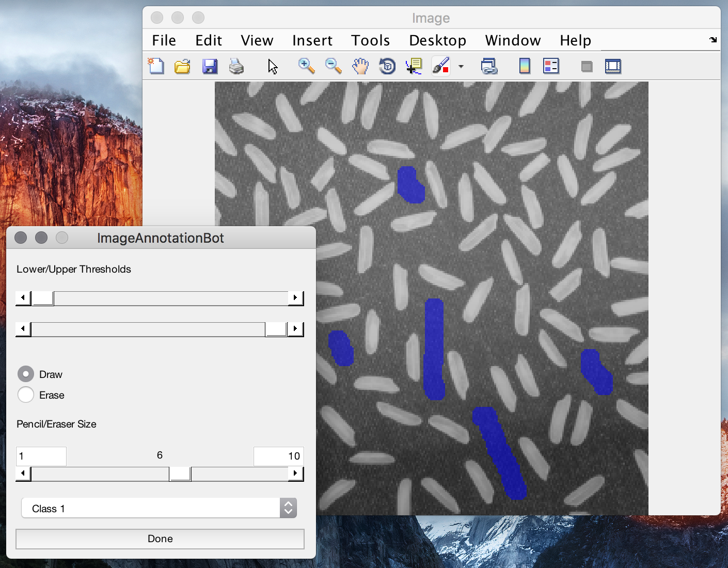728x568 pixels.
Task: Expand the toolbar dock arrow at menu bar's end
Action: pos(713,40)
